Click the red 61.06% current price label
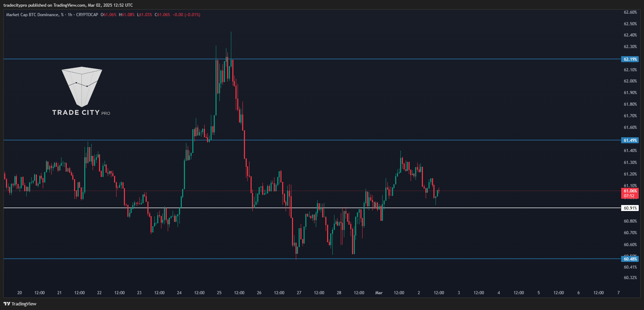Viewport: 644px width, 310px height. pos(630,191)
